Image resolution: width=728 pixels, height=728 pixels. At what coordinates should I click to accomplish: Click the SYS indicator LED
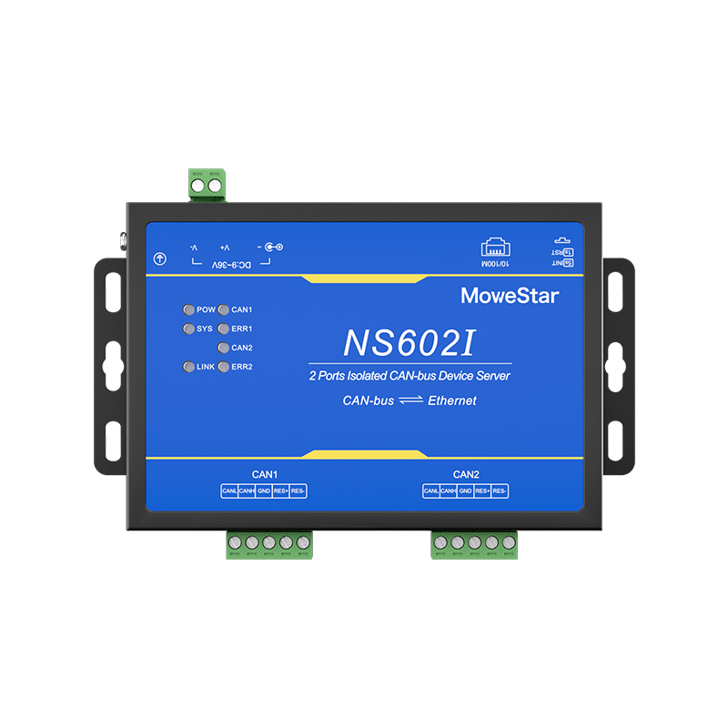click(187, 329)
